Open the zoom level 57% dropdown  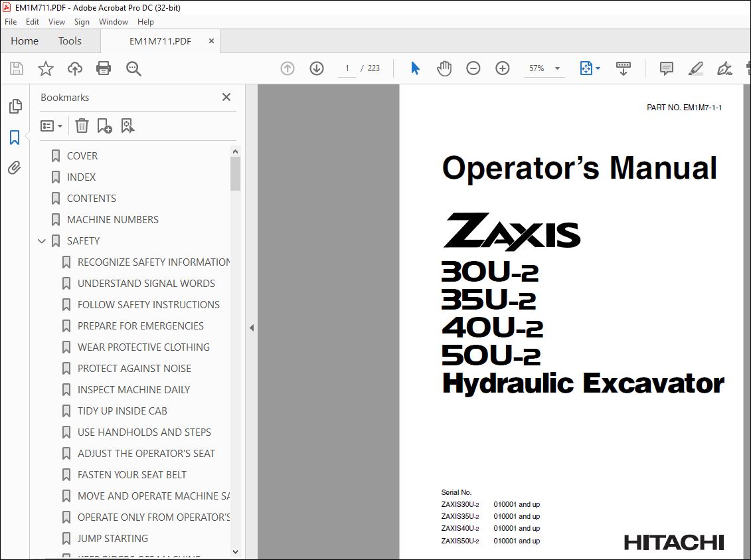[557, 68]
